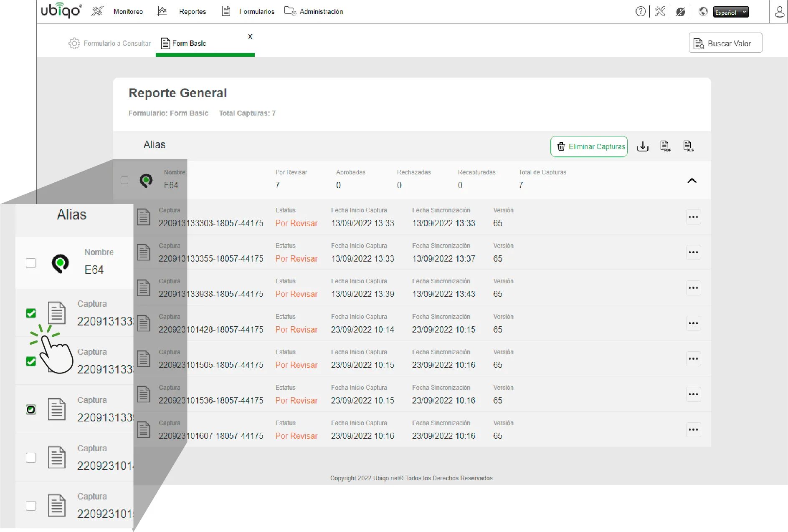
Task: Open the wrench and screwdriver tools icon
Action: coord(660,12)
